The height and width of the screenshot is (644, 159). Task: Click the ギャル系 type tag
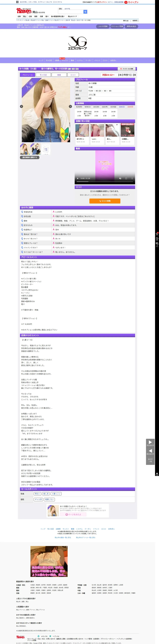coord(39,500)
